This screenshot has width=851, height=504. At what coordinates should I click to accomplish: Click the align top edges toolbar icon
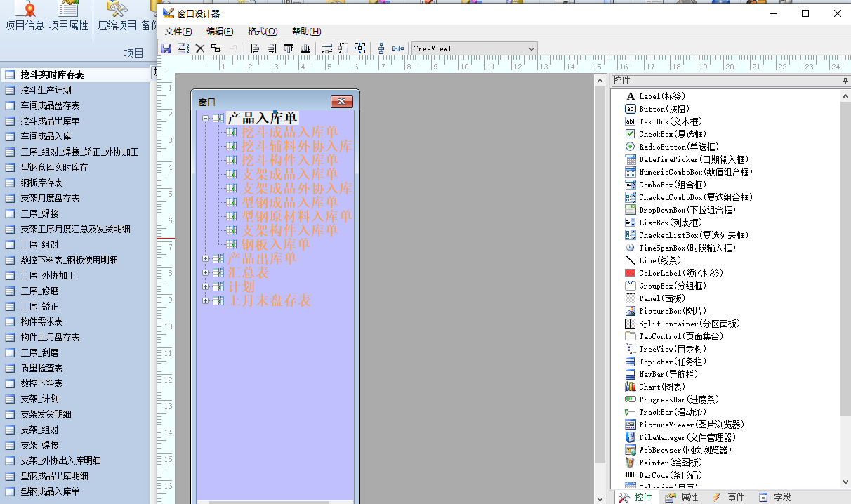[x=289, y=48]
